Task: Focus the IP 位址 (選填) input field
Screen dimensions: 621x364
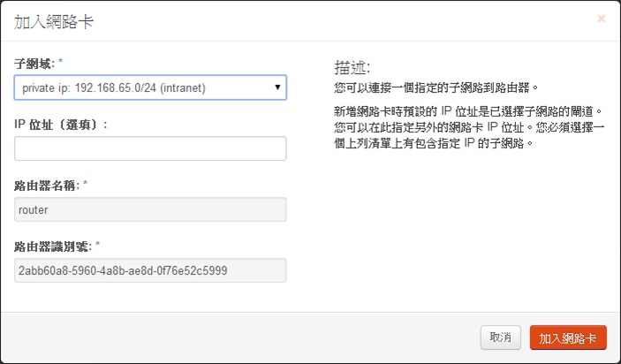Action: tap(150, 148)
